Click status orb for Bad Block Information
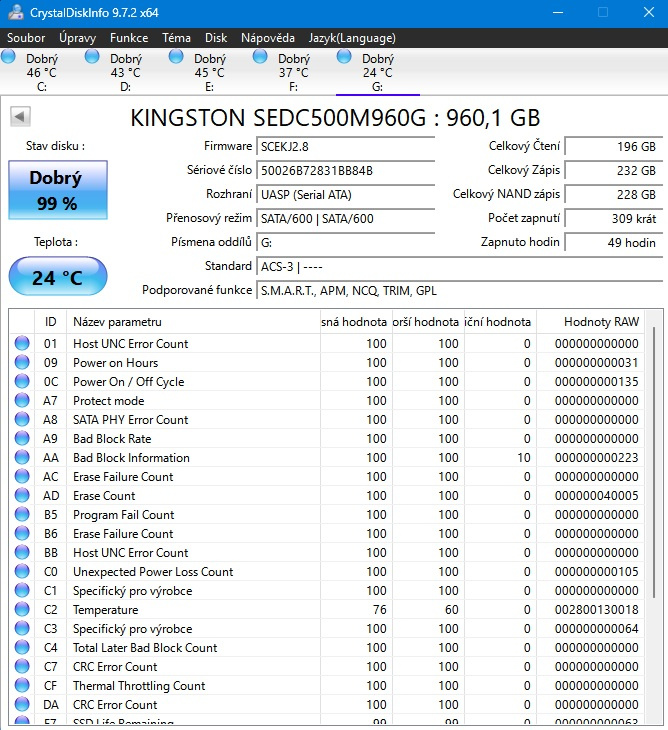Viewport: 668px width, 730px height. [x=22, y=457]
